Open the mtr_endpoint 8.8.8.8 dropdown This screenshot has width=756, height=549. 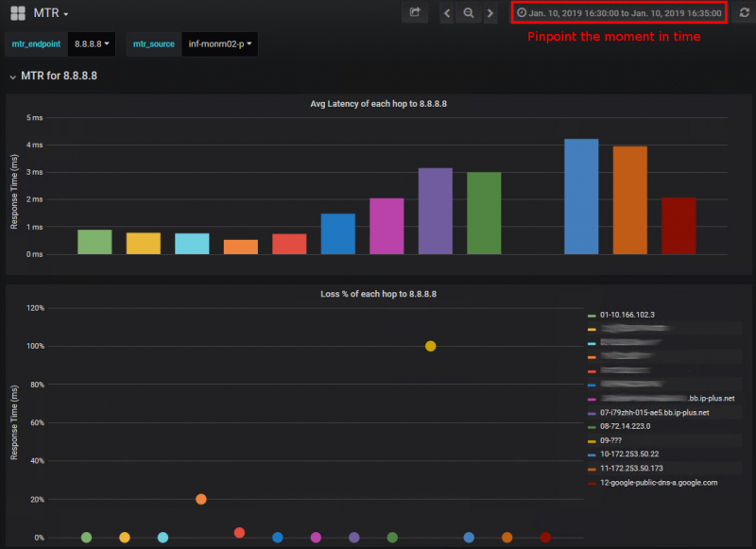pyautogui.click(x=93, y=44)
